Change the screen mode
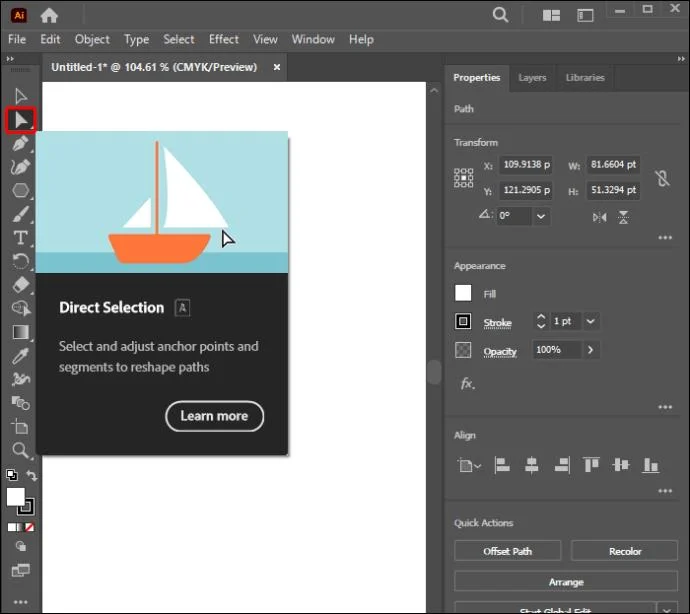Viewport: 690px width, 614px height. [x=21, y=571]
